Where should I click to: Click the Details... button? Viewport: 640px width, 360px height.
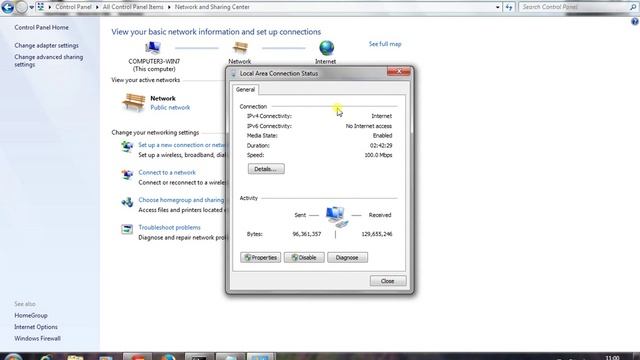266,169
